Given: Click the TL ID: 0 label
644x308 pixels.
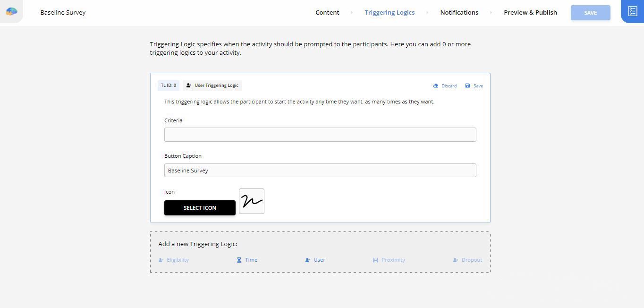Looking at the screenshot, I should 169,86.
